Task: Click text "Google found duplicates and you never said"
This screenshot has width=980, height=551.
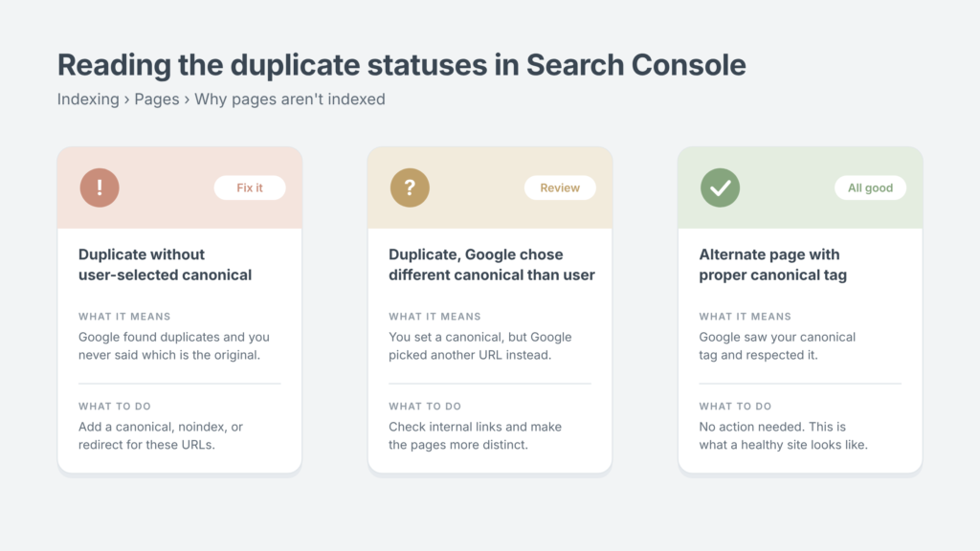Action: coord(174,346)
